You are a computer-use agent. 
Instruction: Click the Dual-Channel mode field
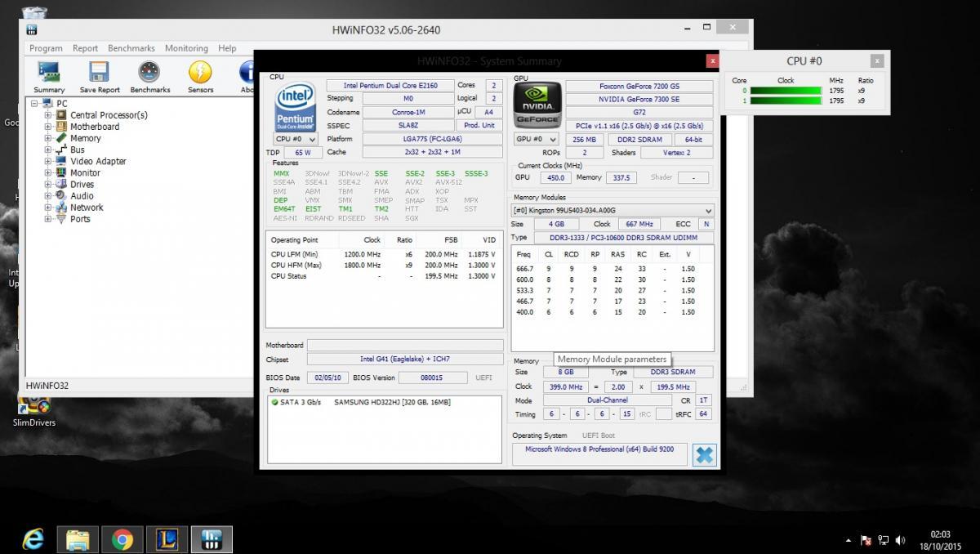[607, 400]
